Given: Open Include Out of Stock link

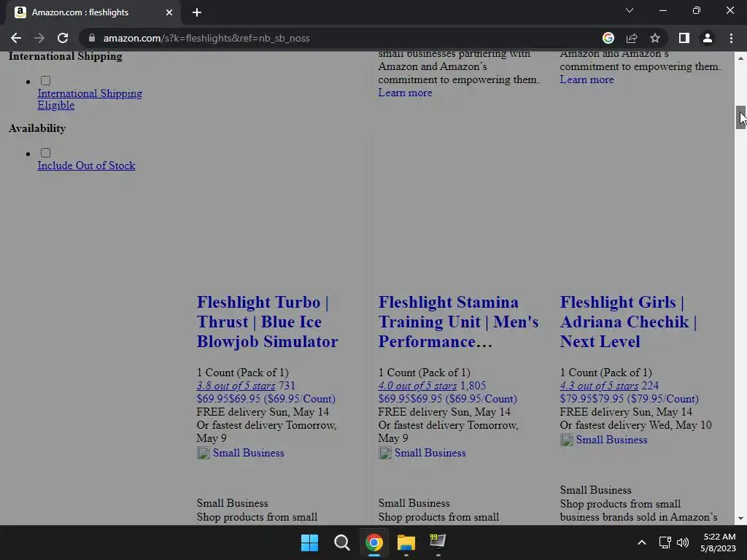Looking at the screenshot, I should [x=86, y=166].
